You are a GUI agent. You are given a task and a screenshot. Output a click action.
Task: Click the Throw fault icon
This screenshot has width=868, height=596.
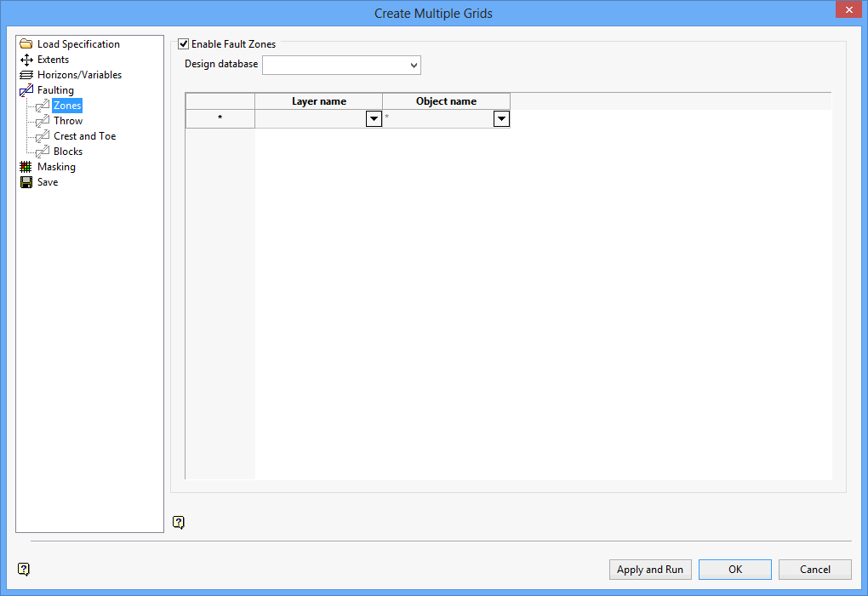(43, 121)
